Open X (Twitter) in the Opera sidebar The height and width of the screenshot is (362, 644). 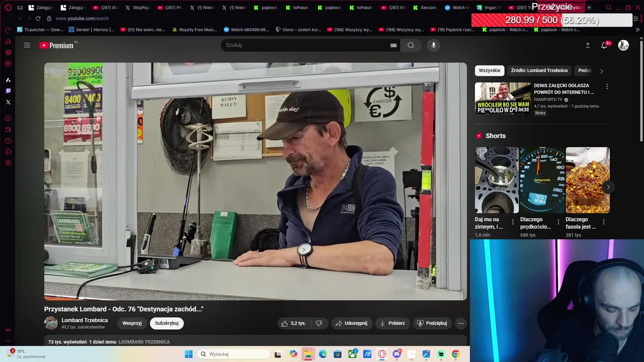point(8,102)
